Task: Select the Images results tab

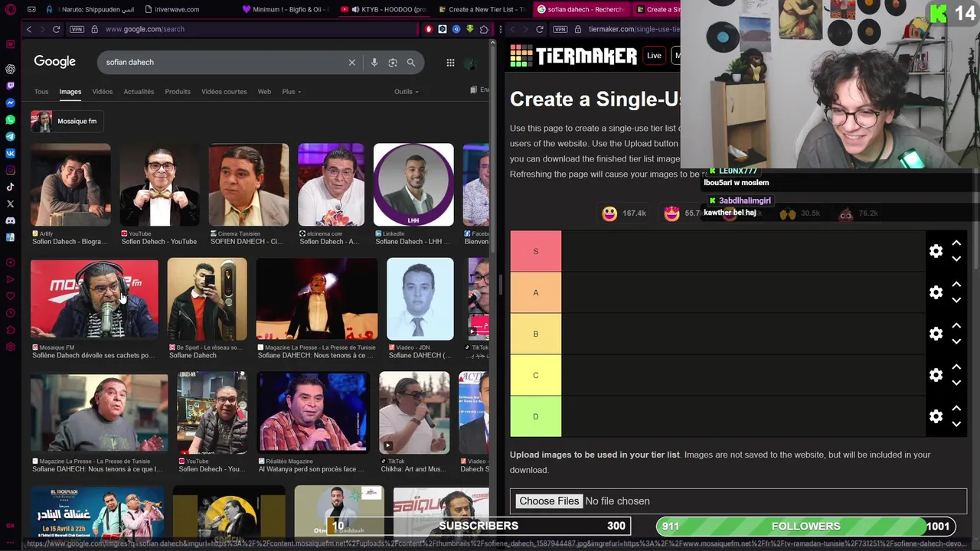Action: coord(70,92)
